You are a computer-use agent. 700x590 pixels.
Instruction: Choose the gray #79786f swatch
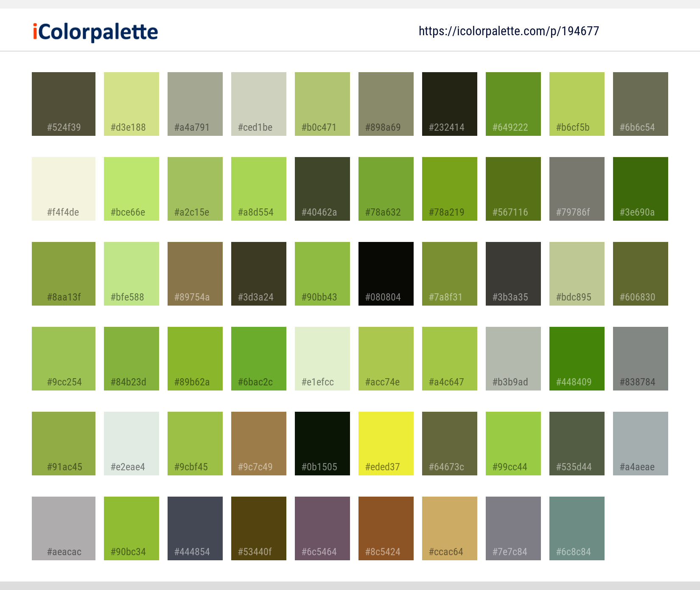[x=577, y=189]
